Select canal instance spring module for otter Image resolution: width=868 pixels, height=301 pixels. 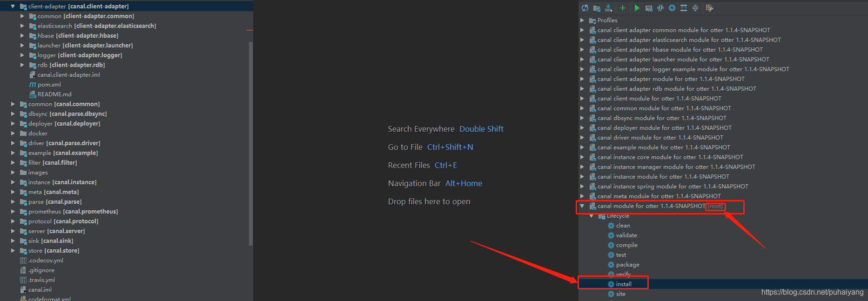pyautogui.click(x=673, y=187)
